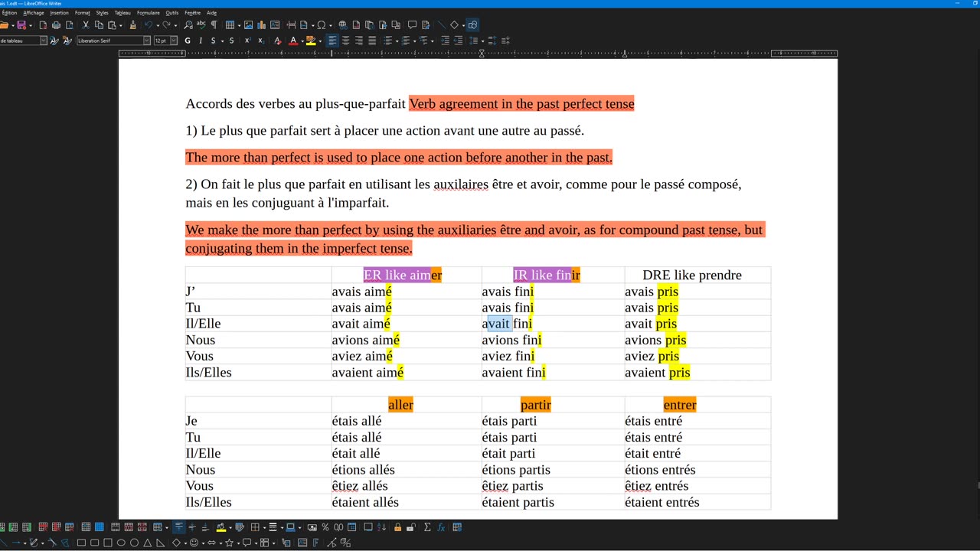980x551 pixels.
Task: Toggle align right
Action: [358, 41]
